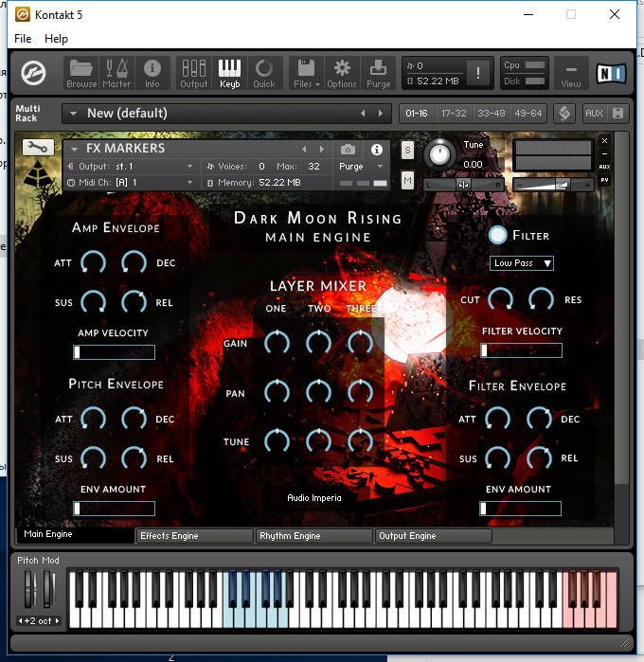
Task: Toggle the Filter on/off button
Action: [497, 235]
